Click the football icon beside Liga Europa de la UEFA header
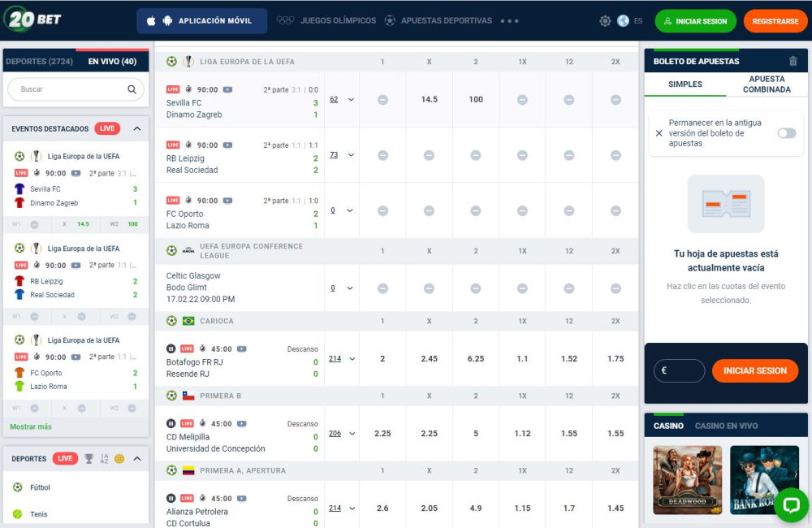The image size is (812, 528). point(171,61)
